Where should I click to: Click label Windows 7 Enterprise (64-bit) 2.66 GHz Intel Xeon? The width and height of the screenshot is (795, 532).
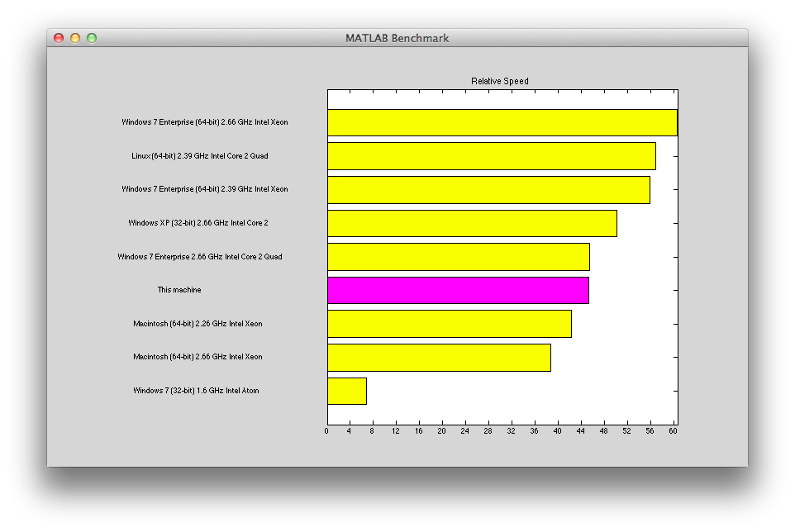tap(205, 122)
